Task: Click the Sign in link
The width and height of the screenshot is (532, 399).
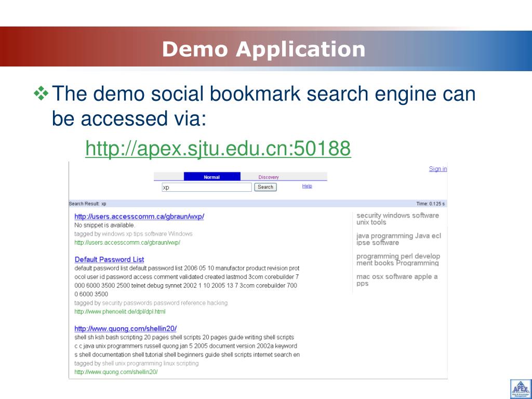Action: tap(437, 169)
